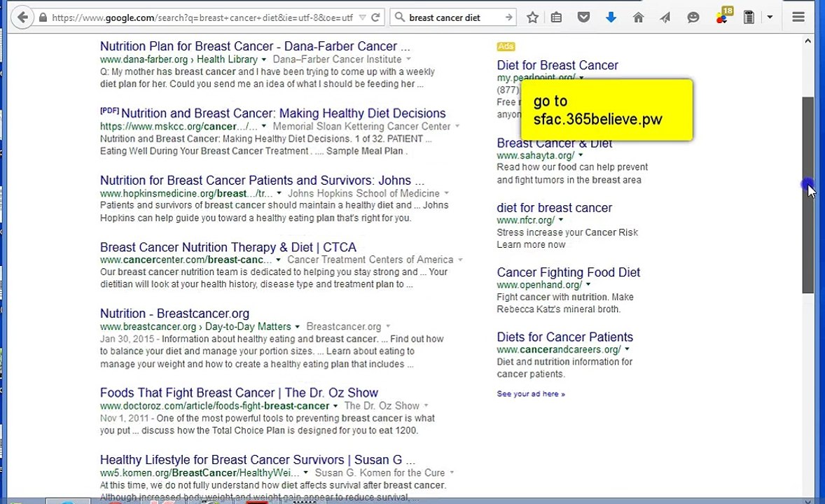
Task: Click the padlock site security icon
Action: pos(43,17)
